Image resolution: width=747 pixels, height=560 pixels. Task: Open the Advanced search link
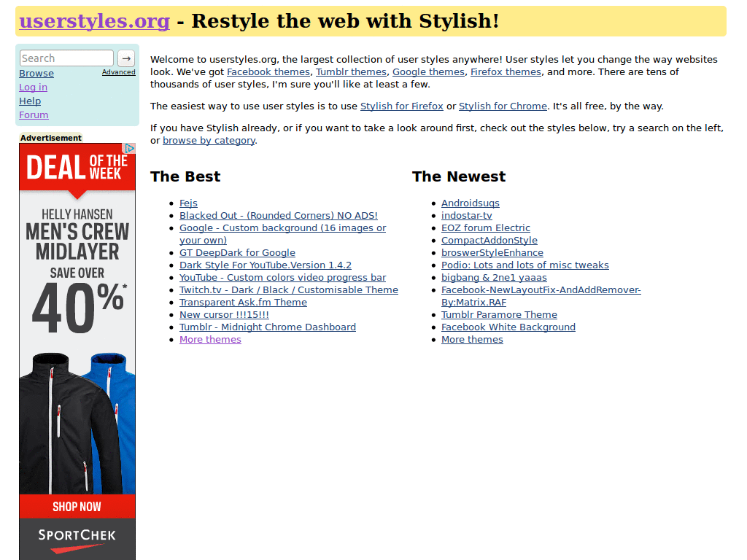(x=119, y=72)
